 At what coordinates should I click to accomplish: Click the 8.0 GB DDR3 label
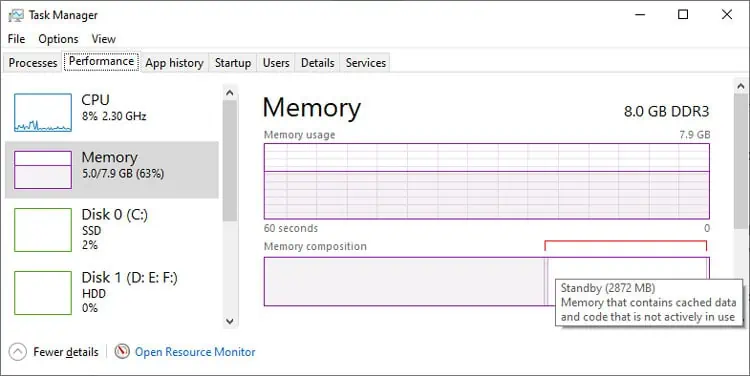[x=666, y=111]
